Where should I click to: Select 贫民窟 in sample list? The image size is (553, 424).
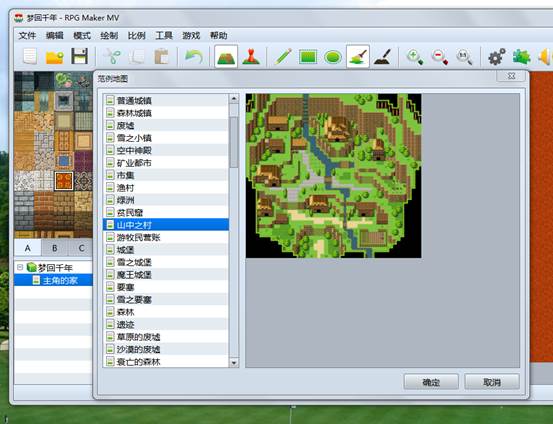[x=166, y=212]
